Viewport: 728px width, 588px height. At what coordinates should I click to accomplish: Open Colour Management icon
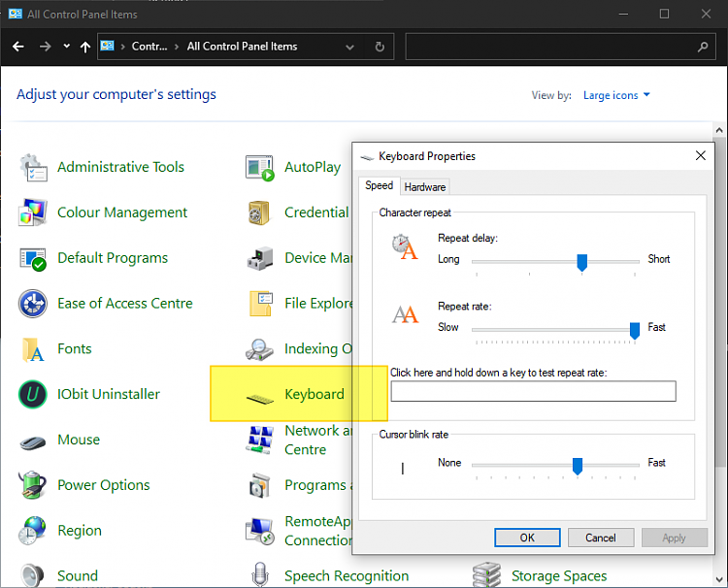click(33, 212)
